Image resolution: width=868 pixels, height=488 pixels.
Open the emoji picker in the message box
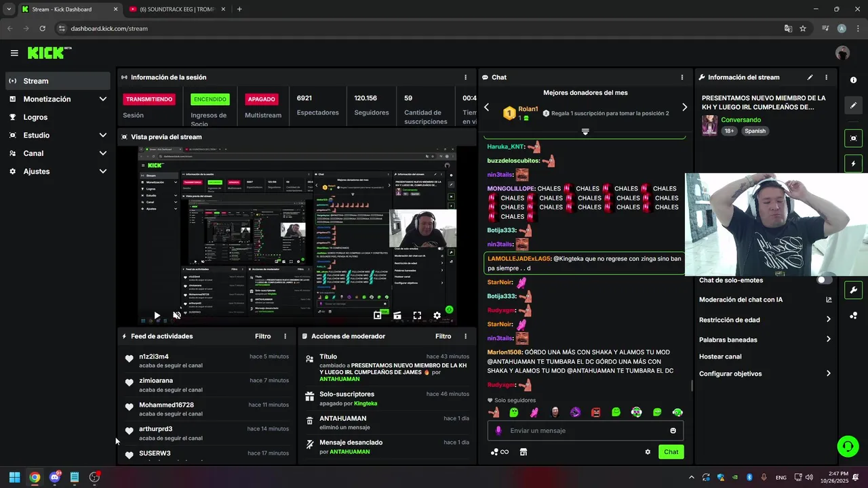click(673, 430)
